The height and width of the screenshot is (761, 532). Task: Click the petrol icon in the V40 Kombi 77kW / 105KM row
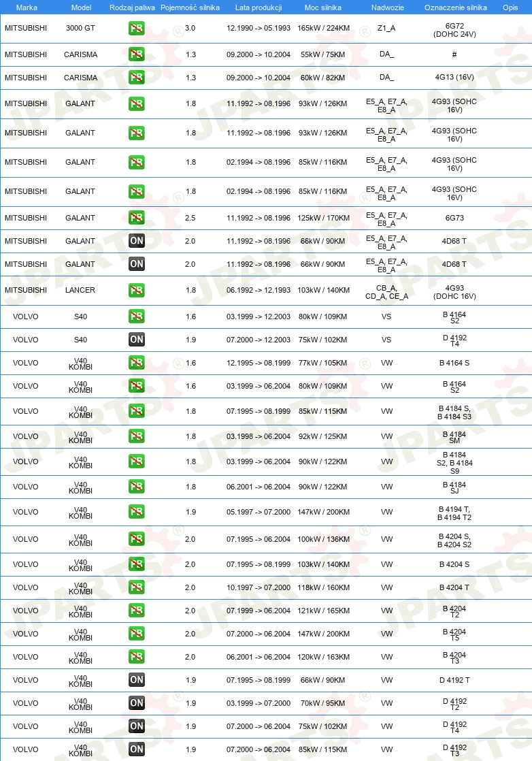[136, 363]
